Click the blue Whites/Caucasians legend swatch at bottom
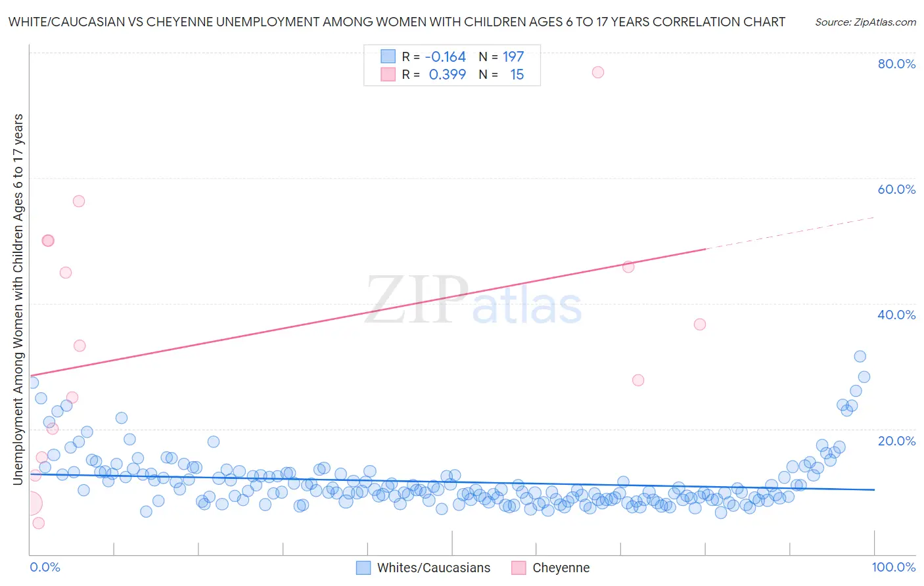 pyautogui.click(x=363, y=568)
